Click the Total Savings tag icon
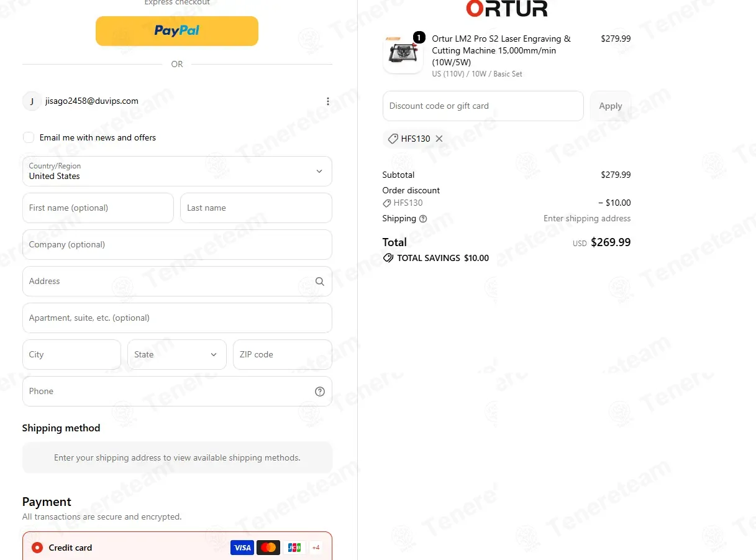 (388, 258)
